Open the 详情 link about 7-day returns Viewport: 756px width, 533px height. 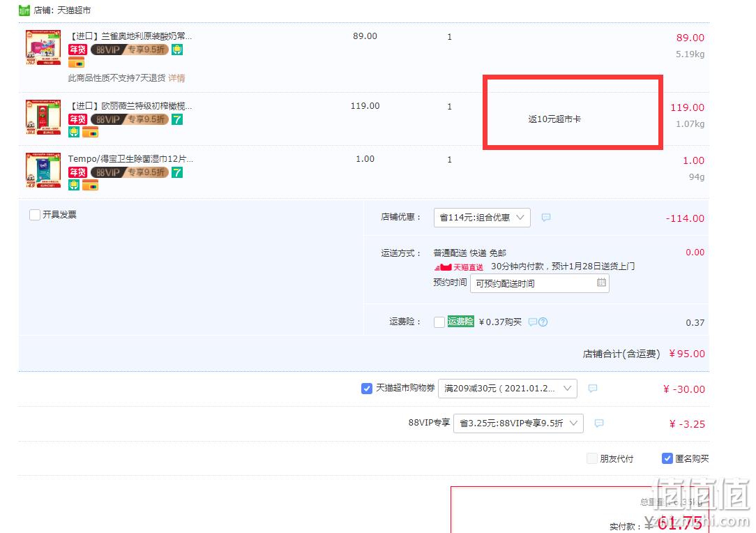[176, 77]
